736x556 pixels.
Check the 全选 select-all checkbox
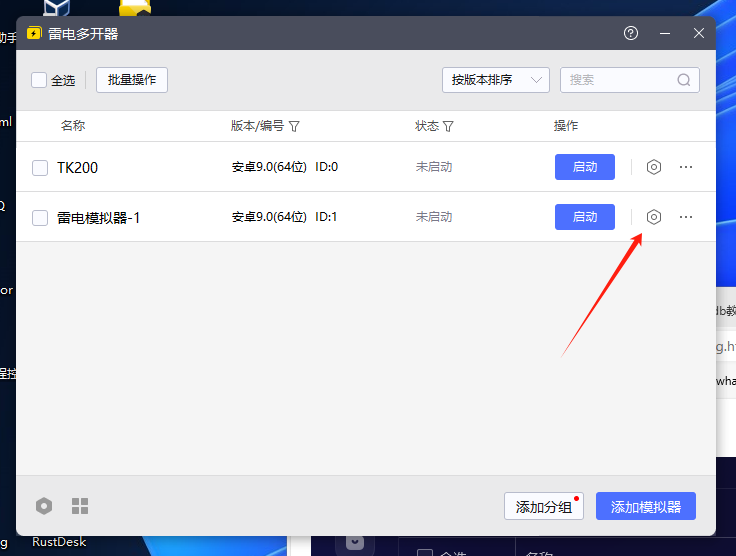(39, 80)
